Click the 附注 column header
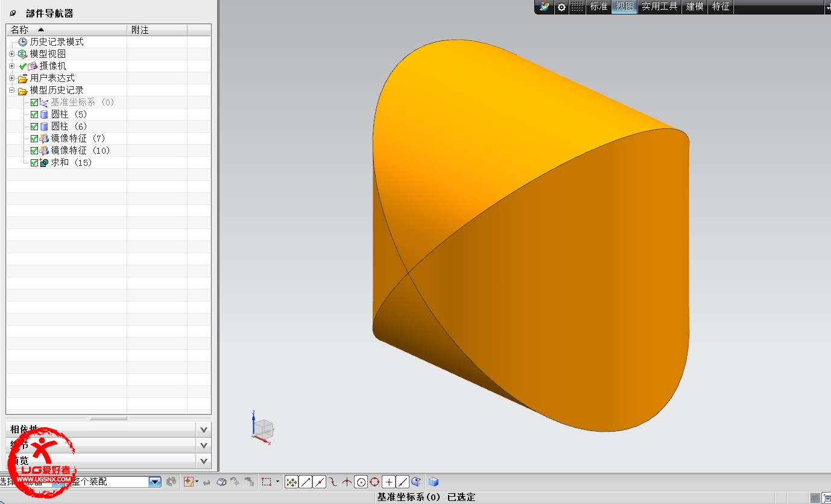Screen dimensions: 831x504 (157, 30)
